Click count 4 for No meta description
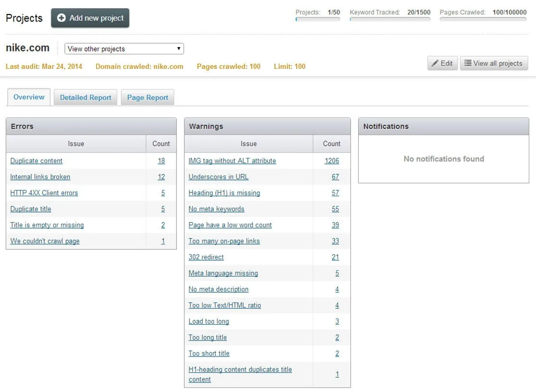The image size is (536, 392). (x=337, y=290)
